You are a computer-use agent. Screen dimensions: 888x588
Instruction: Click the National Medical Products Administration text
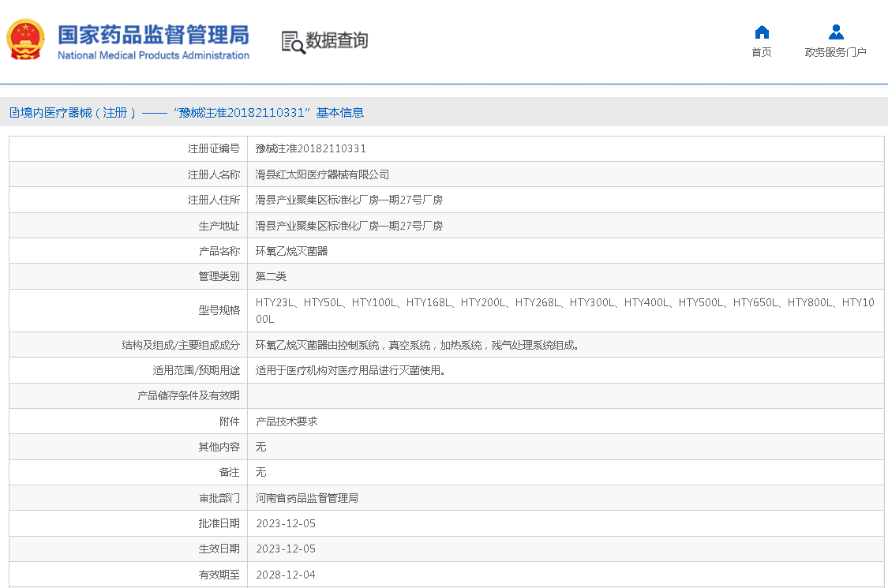pyautogui.click(x=153, y=55)
